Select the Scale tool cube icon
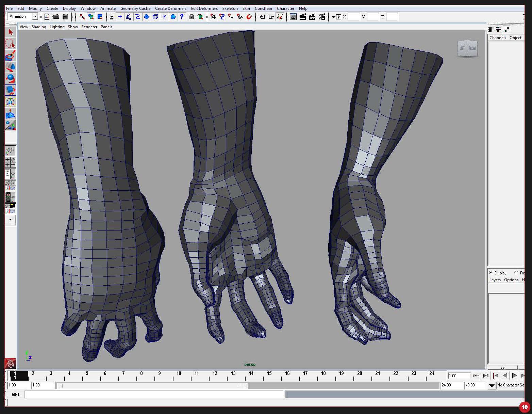This screenshot has width=532, height=414. pos(10,90)
